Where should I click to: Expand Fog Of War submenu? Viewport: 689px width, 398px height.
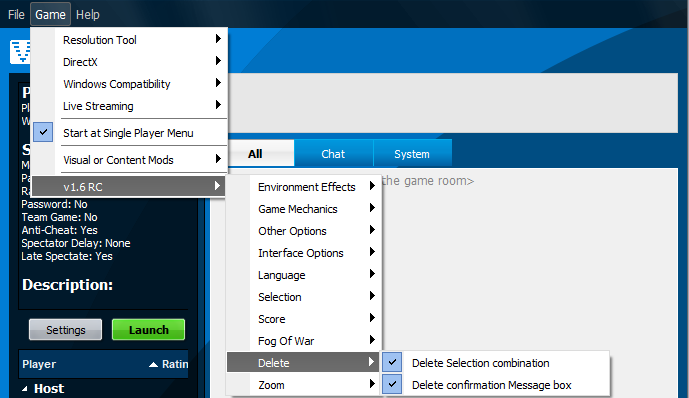coord(304,341)
